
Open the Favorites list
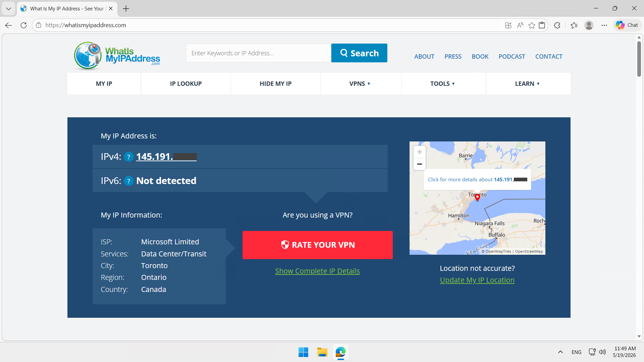pos(574,25)
